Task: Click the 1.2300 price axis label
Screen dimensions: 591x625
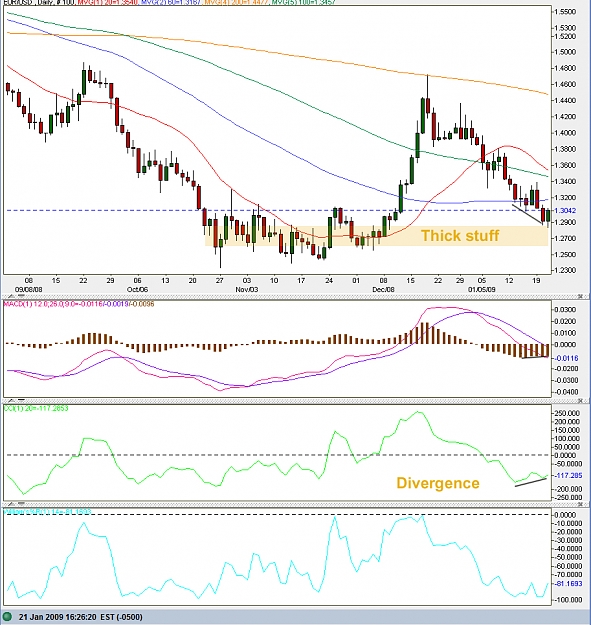Action: (565, 271)
